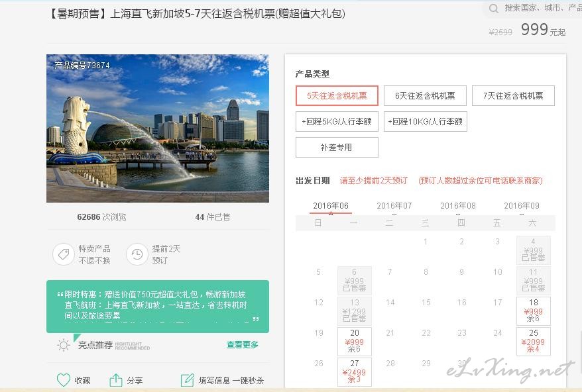The height and width of the screenshot is (392, 582).
Task: Click the struck-through ¥2599 price
Action: [500, 32]
